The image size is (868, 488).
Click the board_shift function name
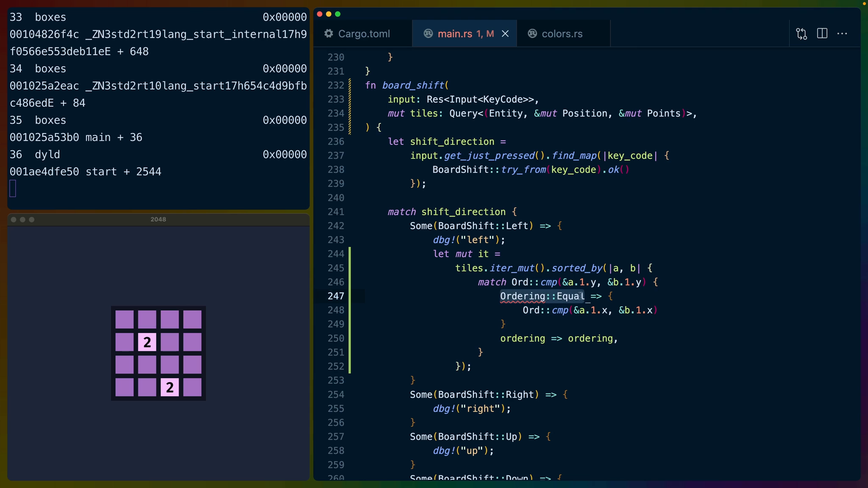[413, 85]
